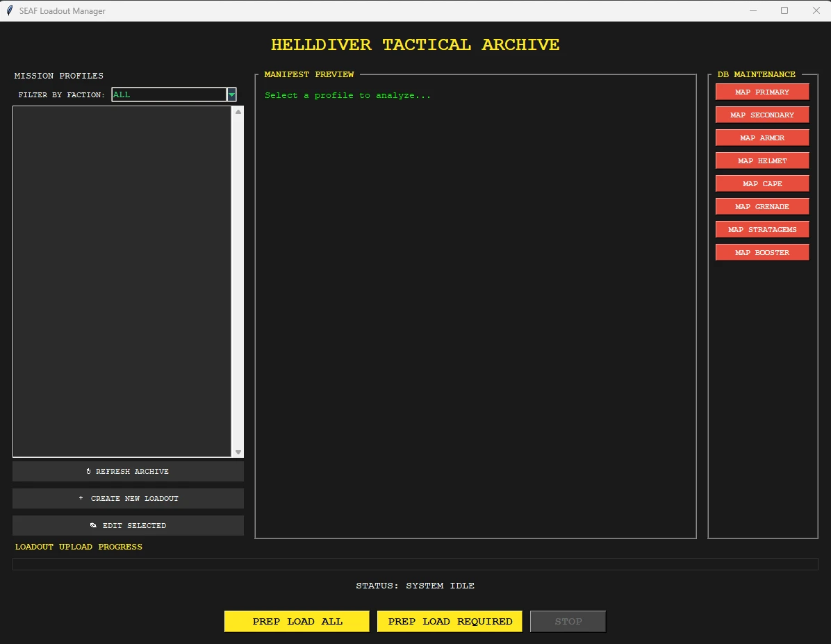This screenshot has height=644, width=831.
Task: Click the Map Grenade button
Action: [x=762, y=206]
